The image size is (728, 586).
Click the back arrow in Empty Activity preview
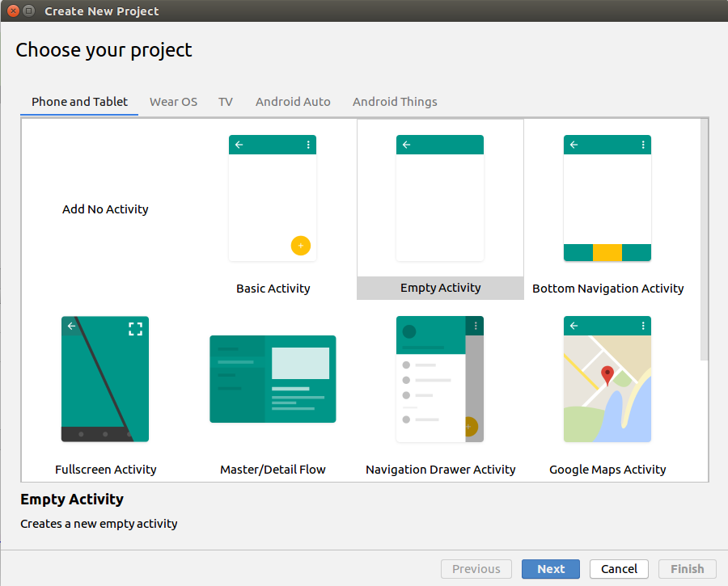coord(406,145)
